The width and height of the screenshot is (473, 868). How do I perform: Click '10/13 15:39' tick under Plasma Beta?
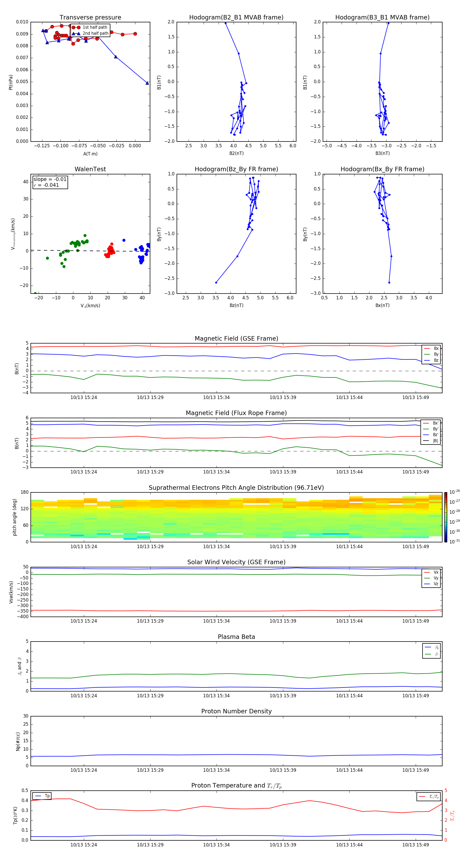283,696
